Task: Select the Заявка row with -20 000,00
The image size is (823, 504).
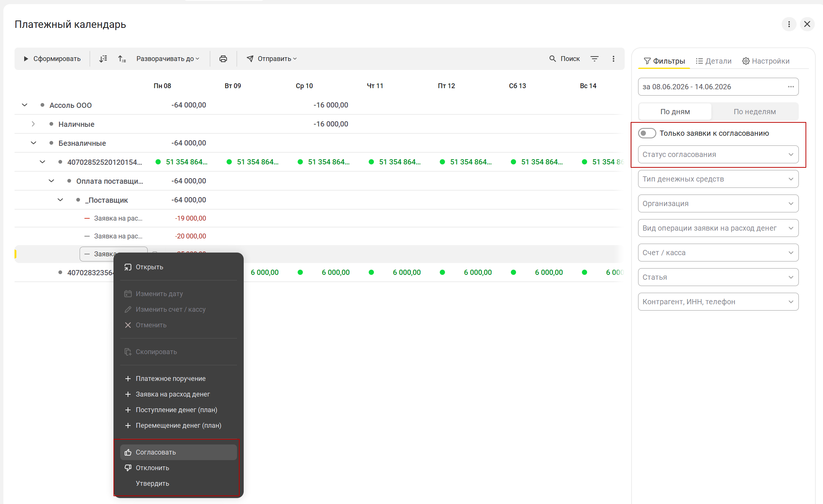Action: 317,236
